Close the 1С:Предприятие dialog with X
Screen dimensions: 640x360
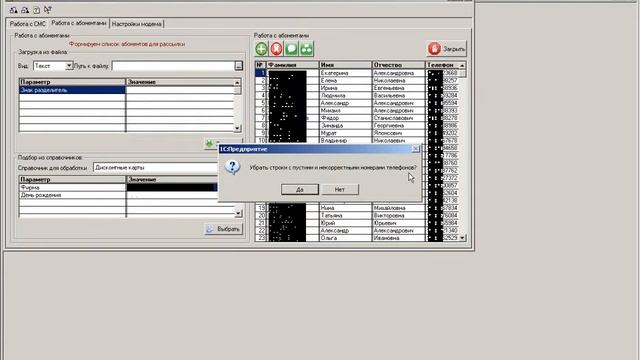click(416, 149)
